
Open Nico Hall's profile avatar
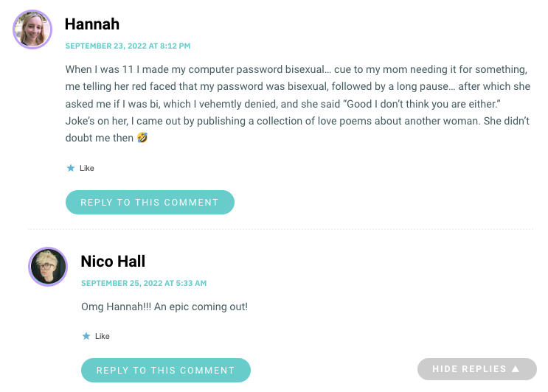(48, 267)
